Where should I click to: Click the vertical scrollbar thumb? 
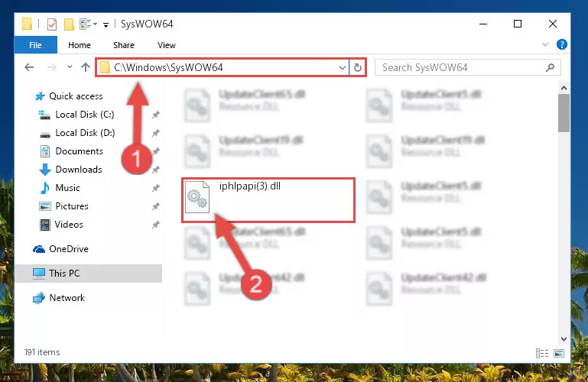click(x=564, y=113)
